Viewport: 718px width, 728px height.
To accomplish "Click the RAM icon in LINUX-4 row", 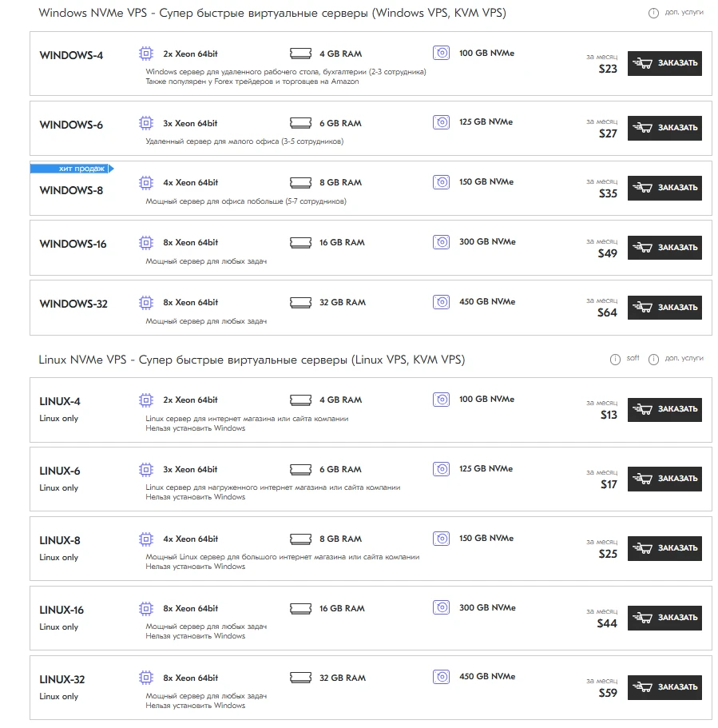I will pos(299,400).
